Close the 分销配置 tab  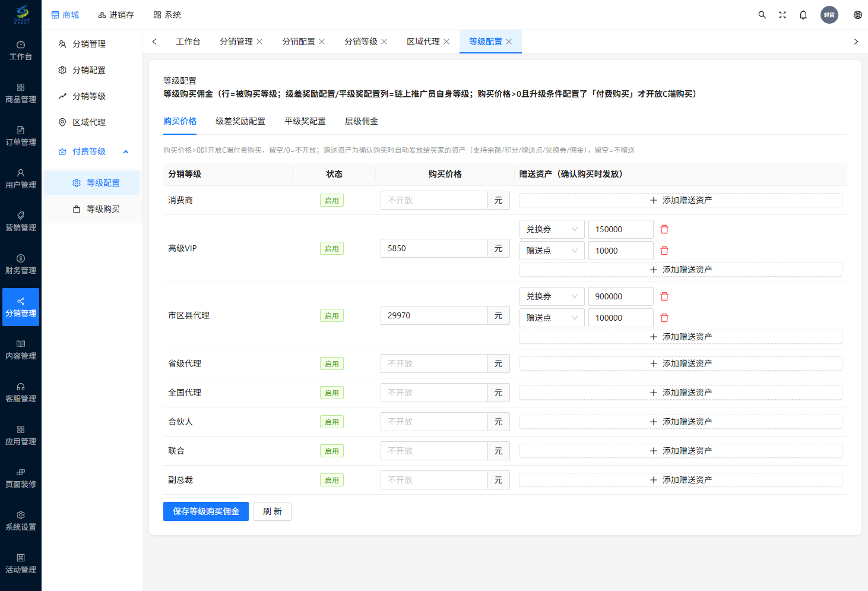[322, 42]
